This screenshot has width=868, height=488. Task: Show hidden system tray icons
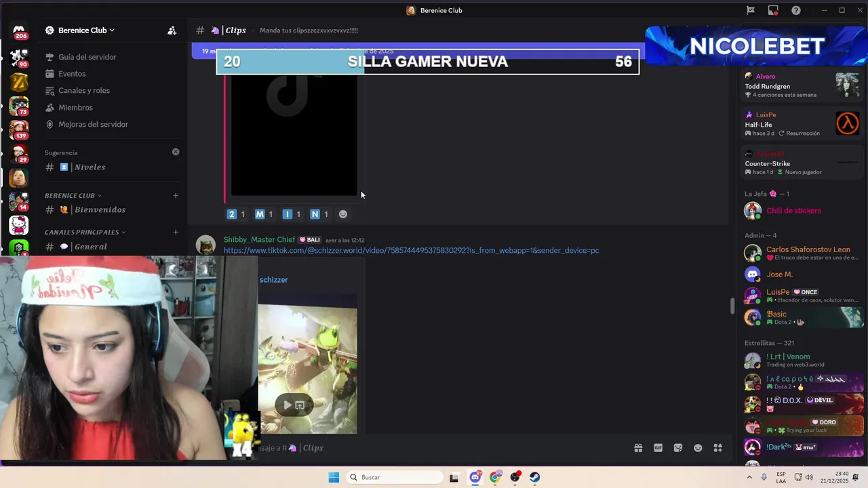pos(748,477)
